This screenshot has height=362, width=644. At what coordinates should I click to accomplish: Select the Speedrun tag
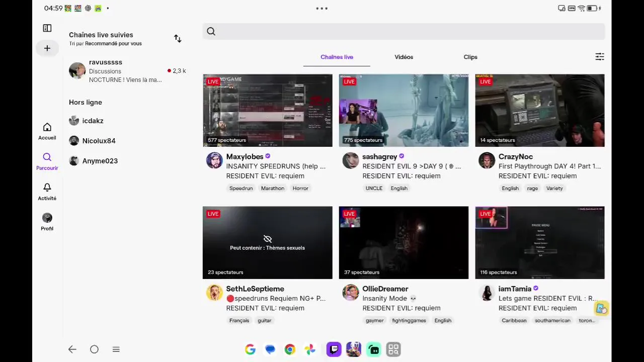coord(241,189)
